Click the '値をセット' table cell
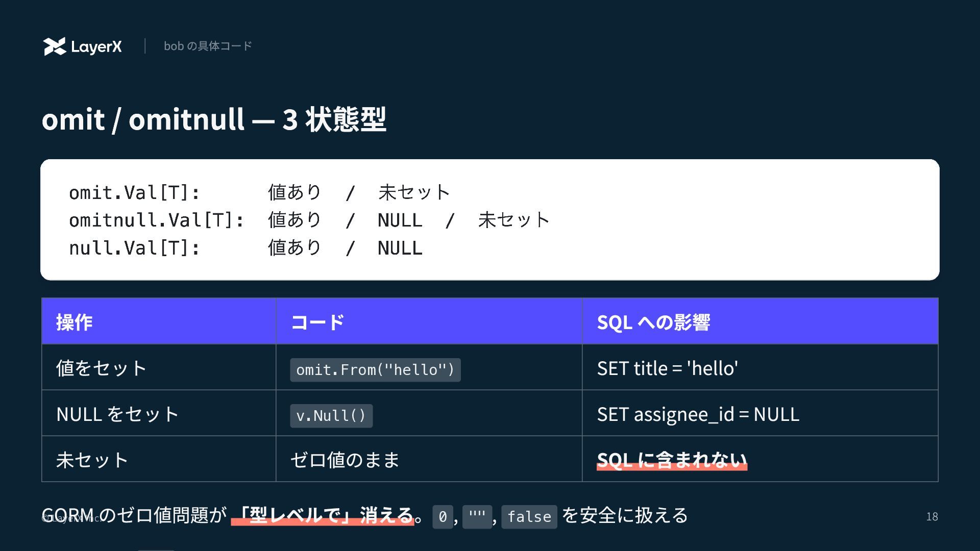 102,368
